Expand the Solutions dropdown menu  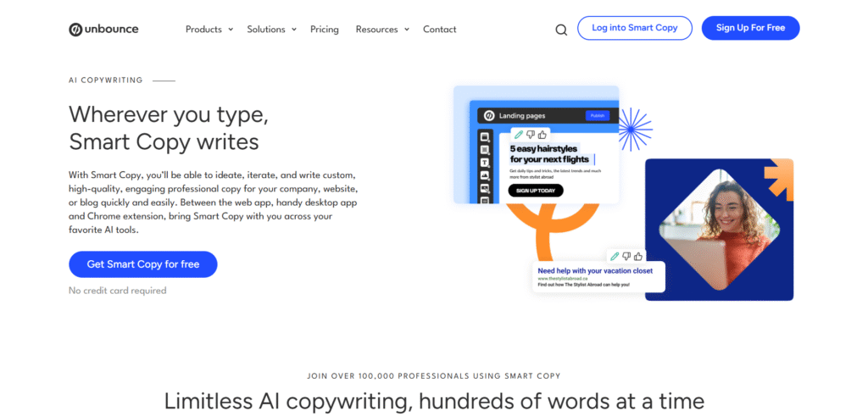click(x=271, y=29)
